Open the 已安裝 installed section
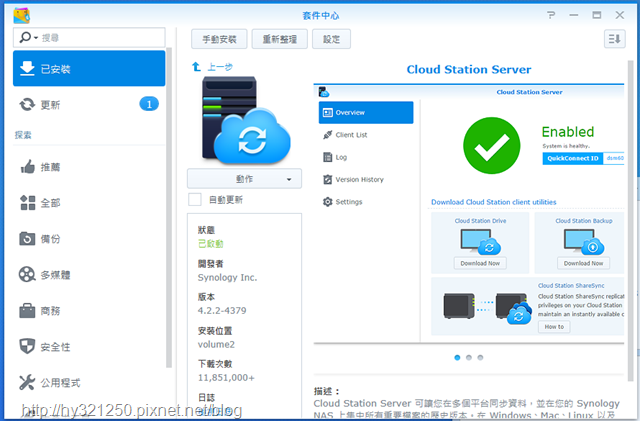The height and width of the screenshot is (421, 640). 89,69
